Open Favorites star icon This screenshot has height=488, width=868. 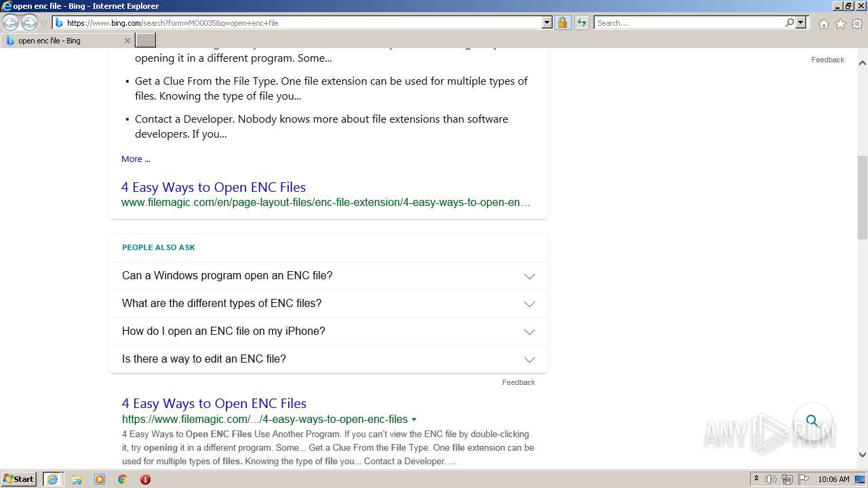(x=840, y=24)
